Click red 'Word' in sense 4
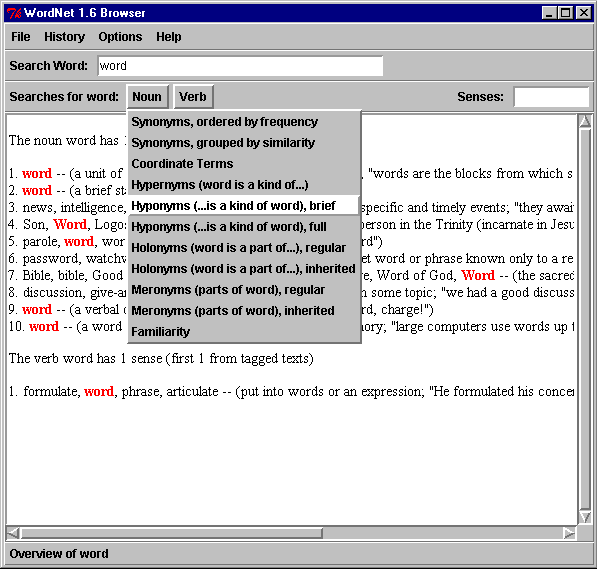 pyautogui.click(x=70, y=224)
